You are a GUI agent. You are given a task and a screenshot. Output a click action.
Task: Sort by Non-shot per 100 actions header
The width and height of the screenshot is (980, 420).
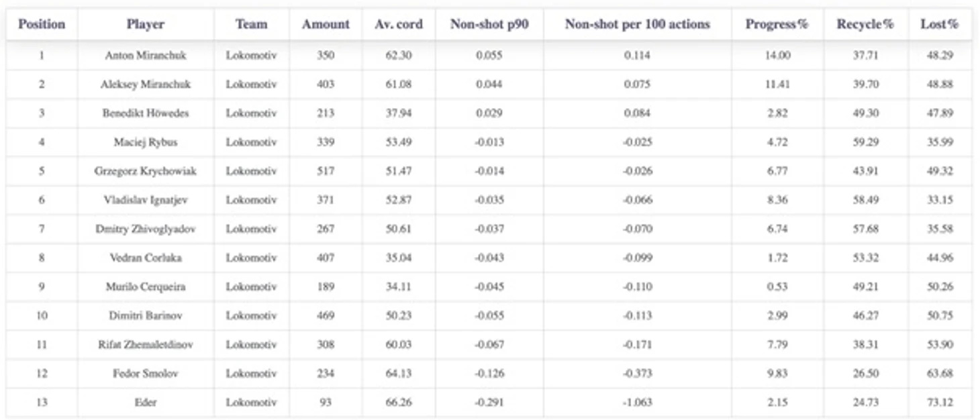tap(637, 25)
